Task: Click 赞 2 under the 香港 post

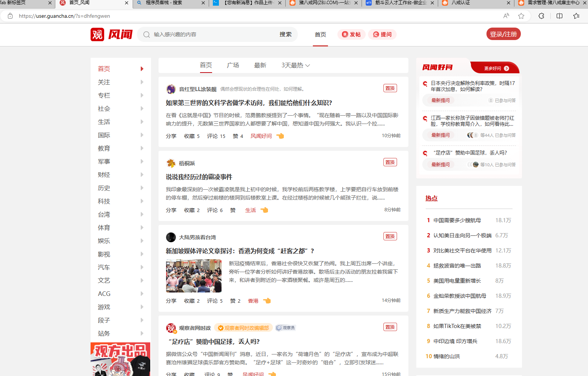Action: coord(235,301)
